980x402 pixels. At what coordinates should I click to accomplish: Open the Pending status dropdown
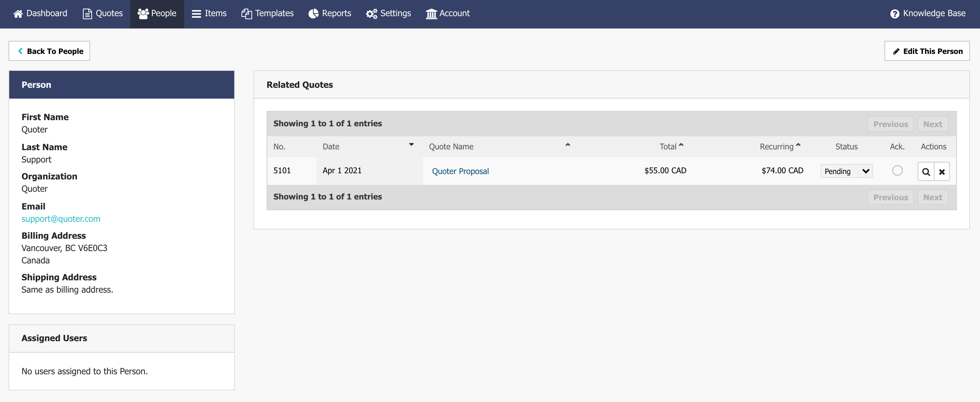point(846,171)
